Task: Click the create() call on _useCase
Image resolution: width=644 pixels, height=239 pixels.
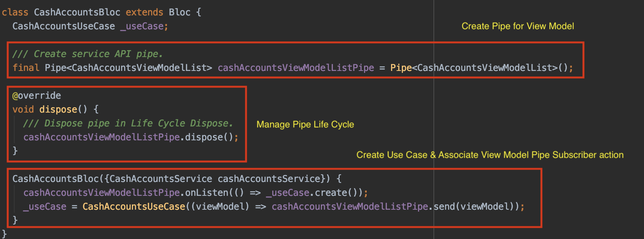Action: (331, 193)
